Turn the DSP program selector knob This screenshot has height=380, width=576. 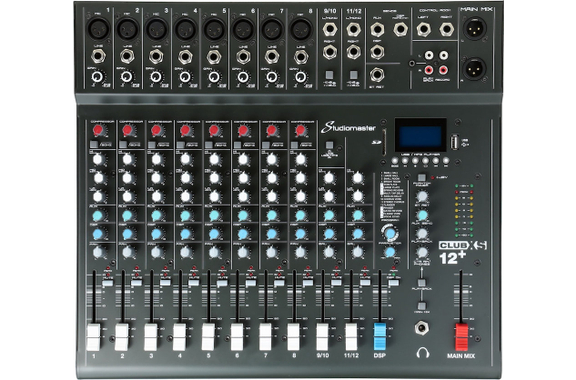pos(390,233)
